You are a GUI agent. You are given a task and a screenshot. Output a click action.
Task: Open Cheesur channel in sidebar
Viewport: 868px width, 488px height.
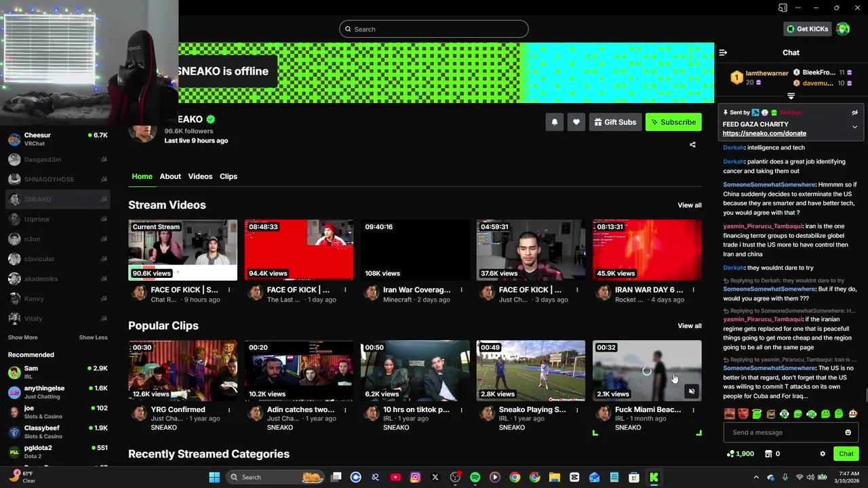[58, 140]
